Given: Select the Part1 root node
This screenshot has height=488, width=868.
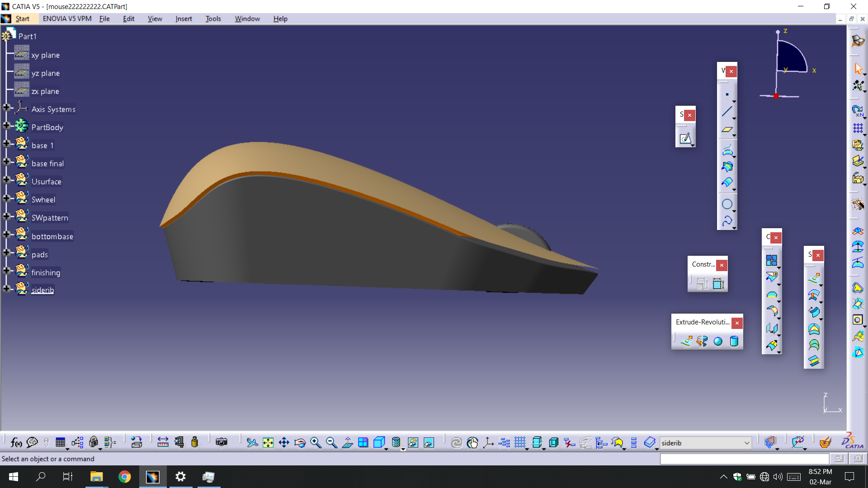Looking at the screenshot, I should pos(27,36).
